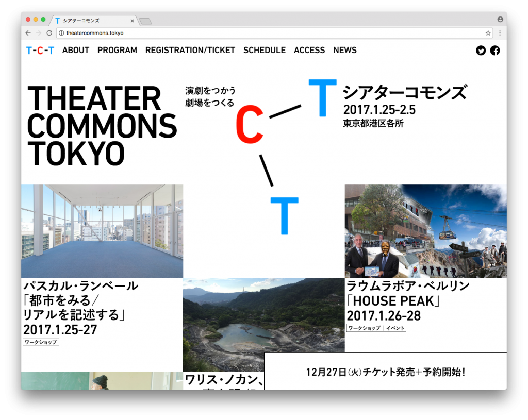Click the 12月27日 ticket sales announcement banner
This screenshot has height=420, width=528.
[385, 372]
